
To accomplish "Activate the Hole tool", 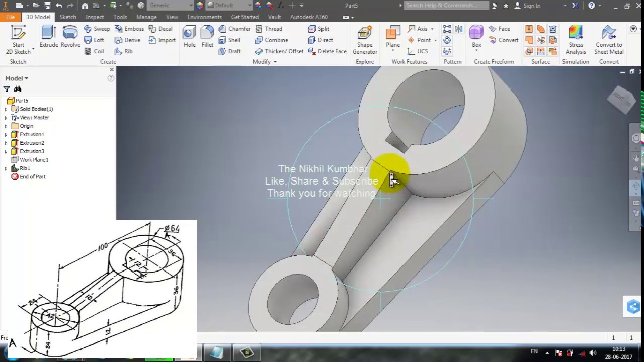I will (x=190, y=37).
